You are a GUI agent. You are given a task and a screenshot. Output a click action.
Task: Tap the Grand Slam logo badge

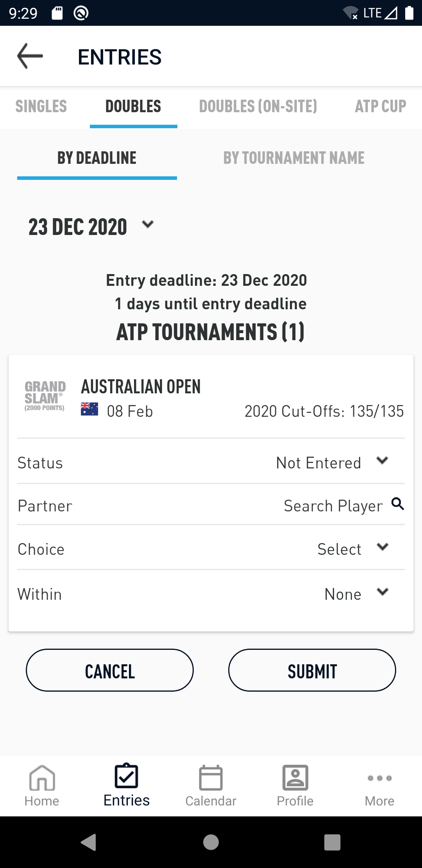tap(45, 396)
